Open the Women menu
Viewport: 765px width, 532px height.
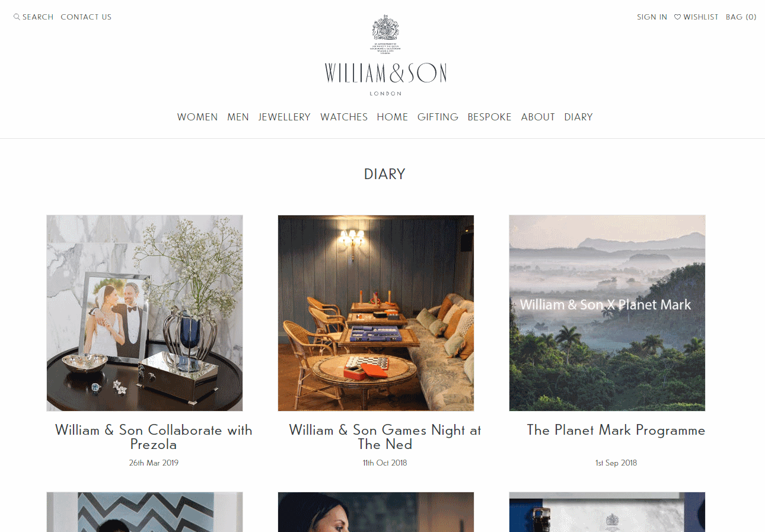pyautogui.click(x=197, y=117)
